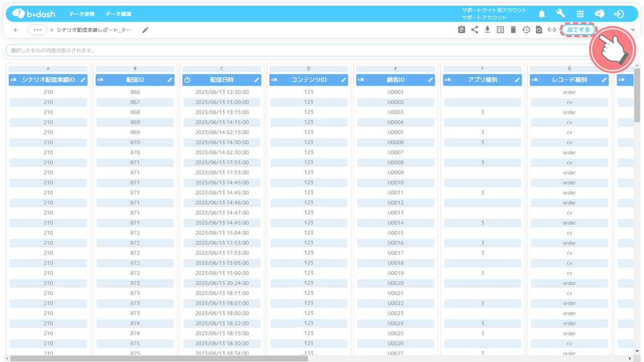This screenshot has width=644, height=362.
Task: Select the シナリオ配信実績ID column header
Action: (48, 79)
